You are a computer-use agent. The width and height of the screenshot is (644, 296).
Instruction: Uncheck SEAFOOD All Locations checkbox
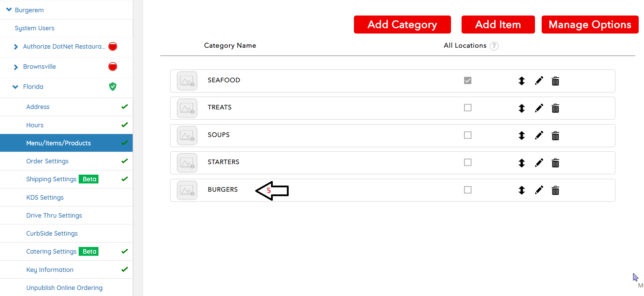tap(468, 80)
